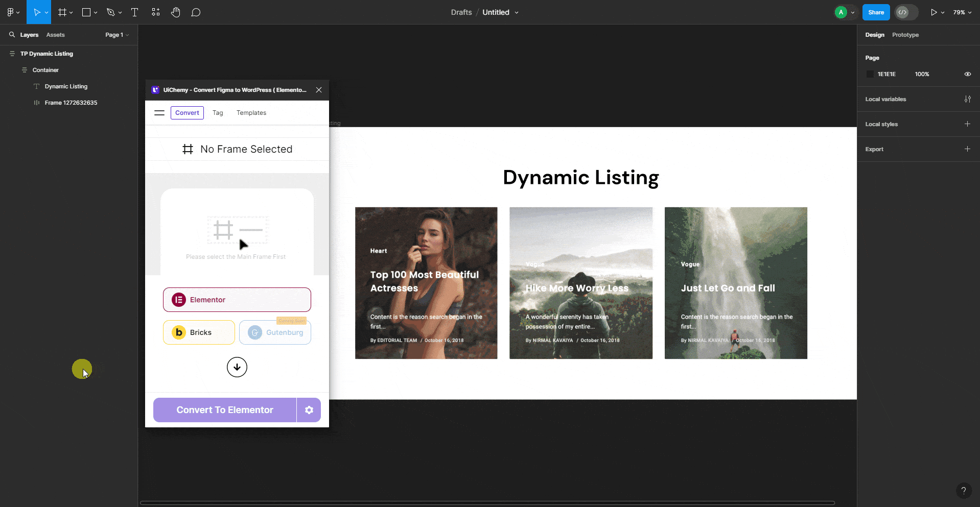
Task: Toggle page color visibility eye icon
Action: click(x=967, y=74)
